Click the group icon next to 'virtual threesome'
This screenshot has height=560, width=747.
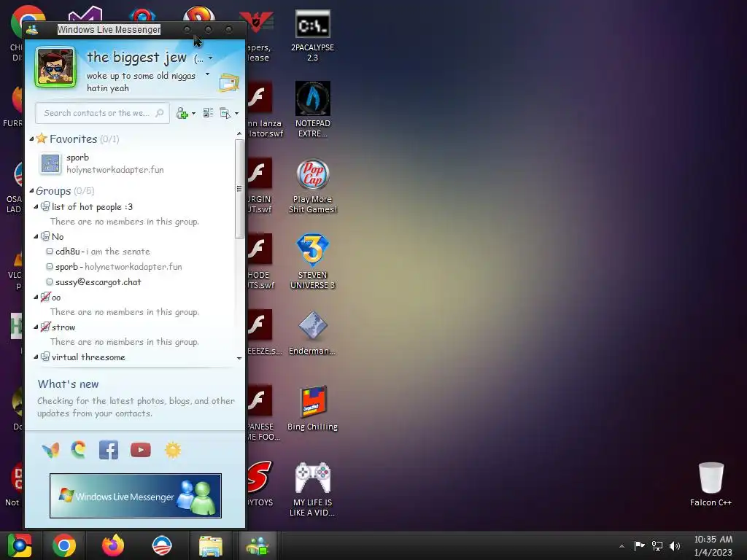click(45, 357)
